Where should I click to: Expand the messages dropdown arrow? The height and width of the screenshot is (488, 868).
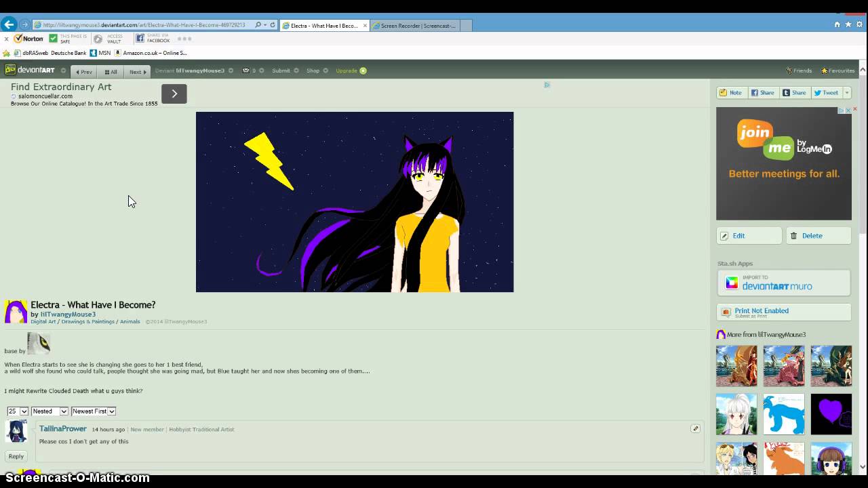point(262,70)
